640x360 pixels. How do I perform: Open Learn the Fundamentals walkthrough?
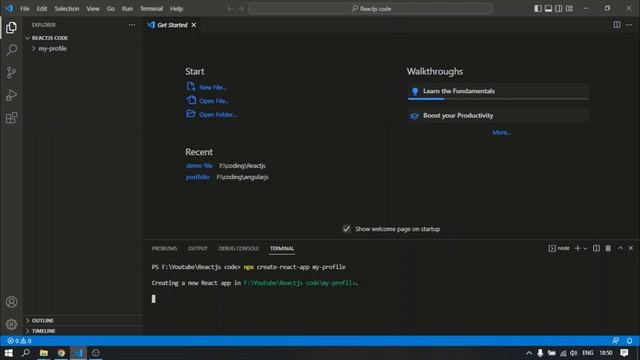tap(498, 91)
